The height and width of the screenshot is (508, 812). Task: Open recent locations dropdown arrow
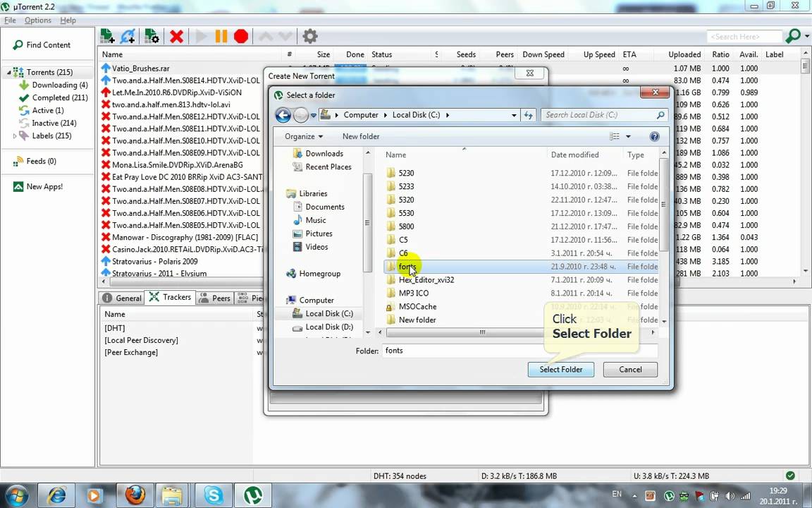point(313,115)
